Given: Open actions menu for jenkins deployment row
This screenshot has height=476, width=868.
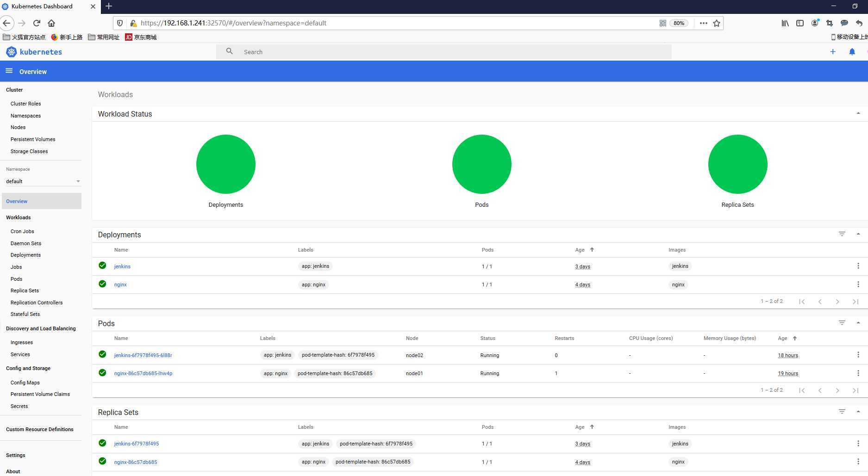Looking at the screenshot, I should [858, 266].
